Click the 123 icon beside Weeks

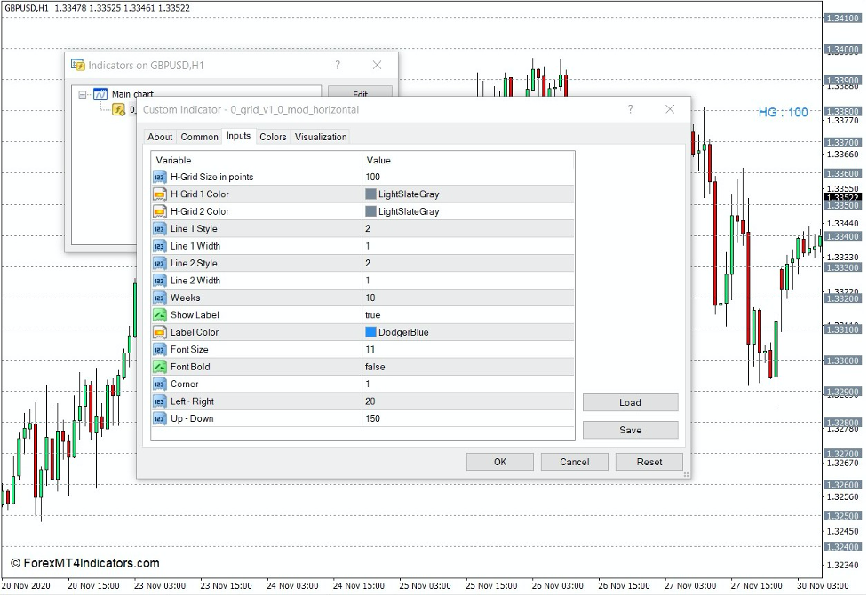pos(161,297)
